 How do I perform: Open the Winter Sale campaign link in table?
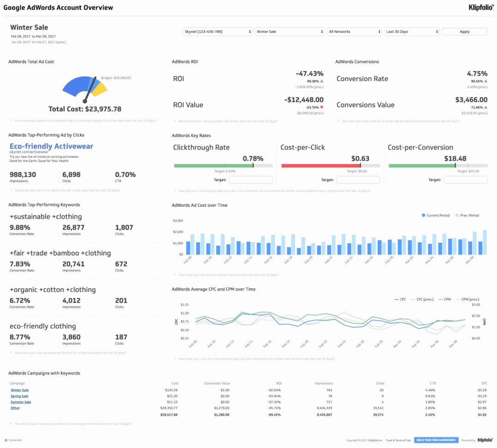19,390
